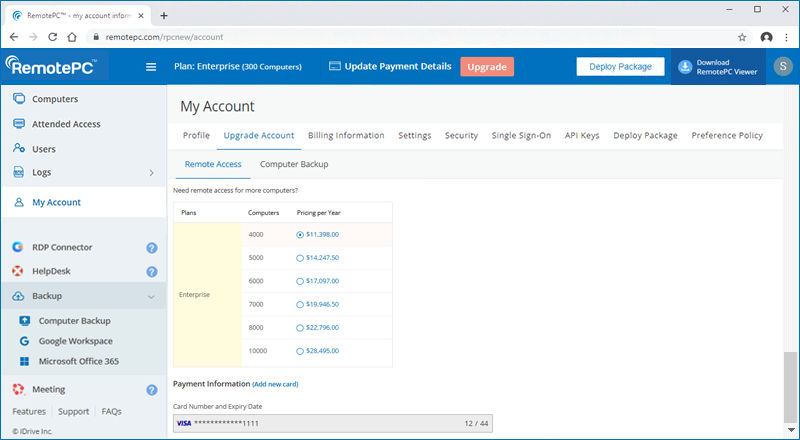This screenshot has height=440, width=800.
Task: Click the page vertical scrollbar
Action: (x=792, y=385)
